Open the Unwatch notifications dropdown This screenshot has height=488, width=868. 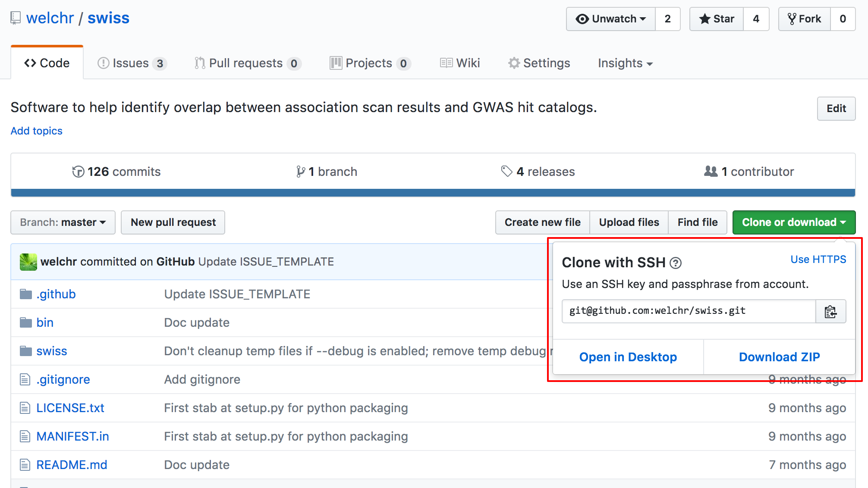click(x=611, y=19)
